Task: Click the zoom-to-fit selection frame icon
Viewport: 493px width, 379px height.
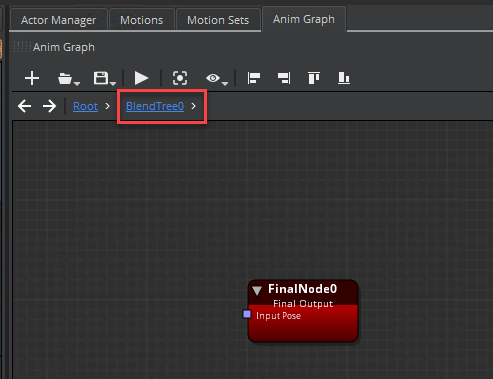Action: coord(180,78)
